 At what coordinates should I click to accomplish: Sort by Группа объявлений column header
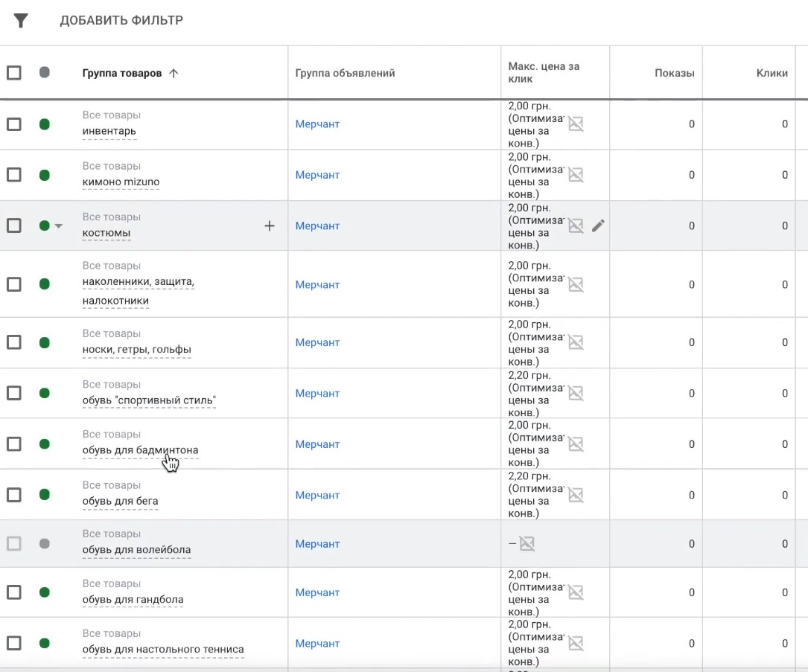coord(346,73)
